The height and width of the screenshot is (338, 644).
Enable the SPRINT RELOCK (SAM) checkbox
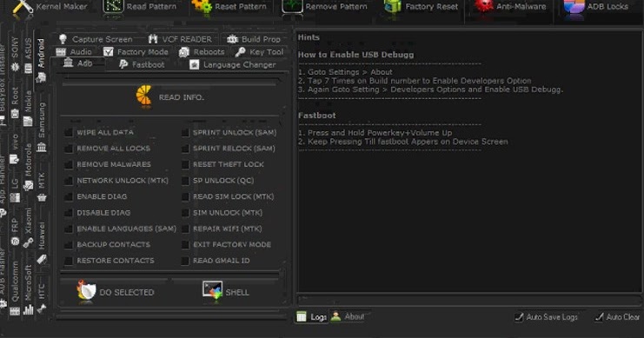pos(185,149)
